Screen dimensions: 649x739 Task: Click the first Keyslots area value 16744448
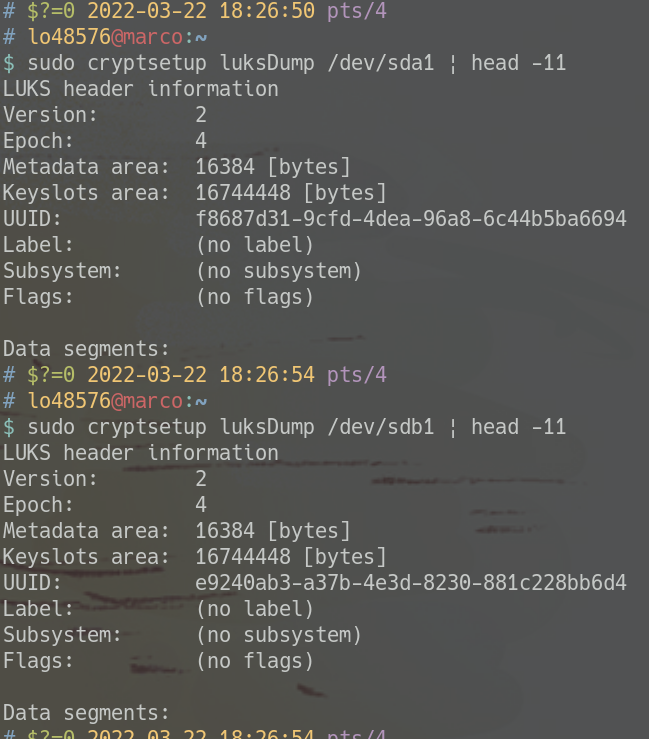point(243,193)
